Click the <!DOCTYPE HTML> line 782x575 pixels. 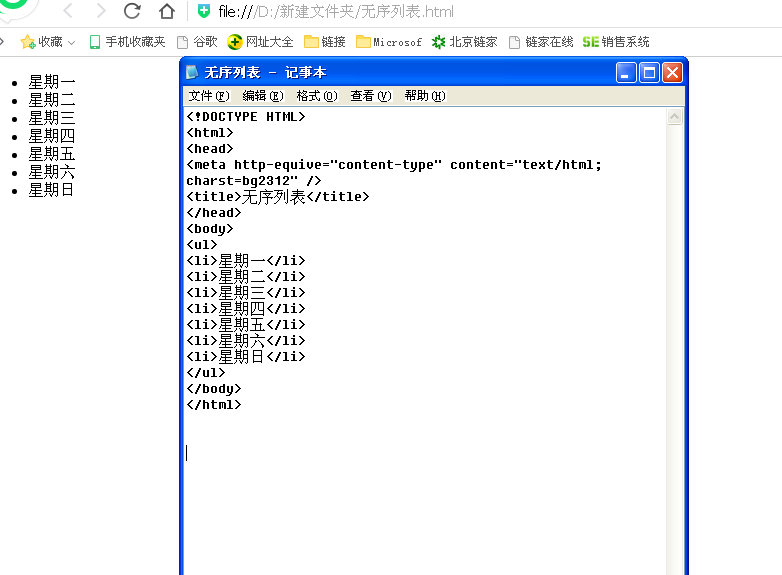[246, 117]
